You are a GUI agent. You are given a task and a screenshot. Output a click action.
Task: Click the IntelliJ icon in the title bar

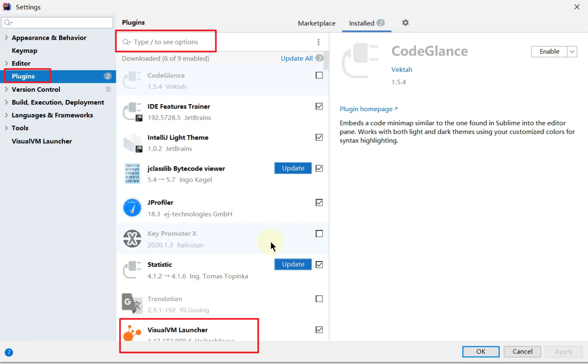click(x=7, y=7)
